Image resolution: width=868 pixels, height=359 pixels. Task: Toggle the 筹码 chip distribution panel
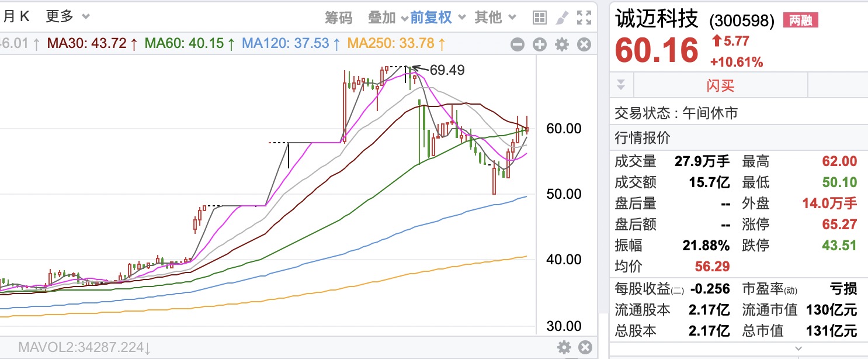click(x=339, y=18)
